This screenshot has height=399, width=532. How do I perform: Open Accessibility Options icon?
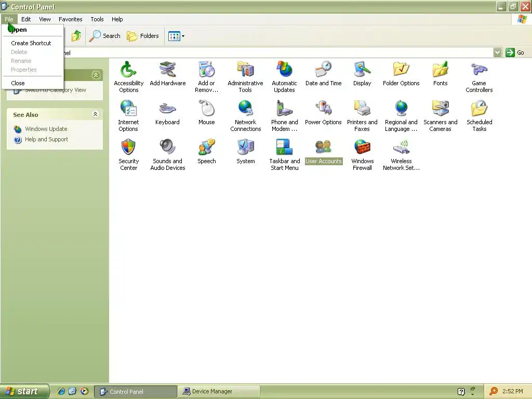[x=128, y=70]
